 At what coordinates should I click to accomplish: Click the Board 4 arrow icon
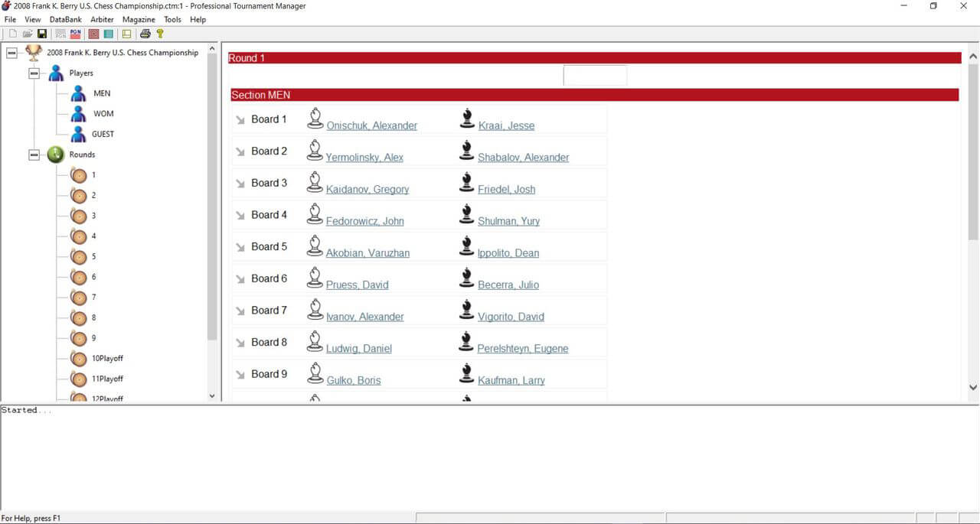coord(240,216)
